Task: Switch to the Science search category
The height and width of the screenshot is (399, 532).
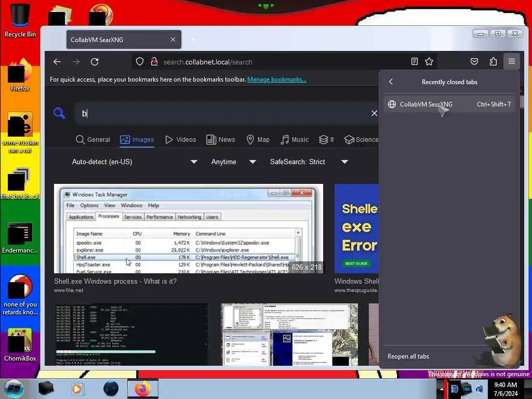Action: 361,139
